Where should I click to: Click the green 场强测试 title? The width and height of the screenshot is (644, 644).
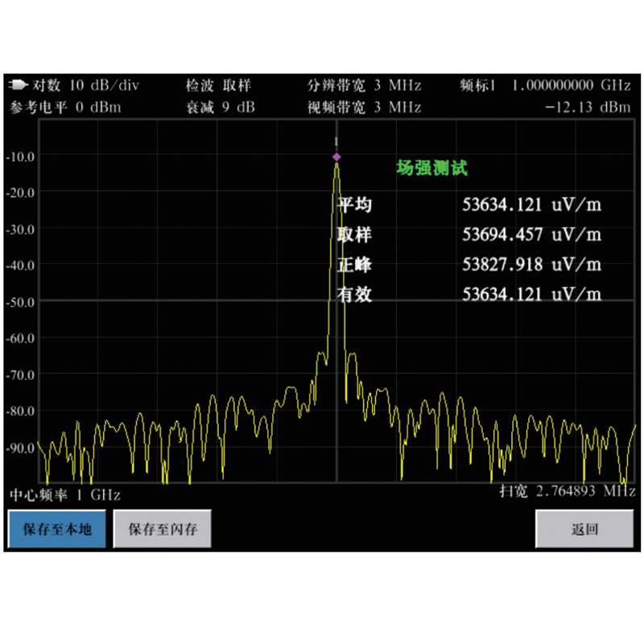point(431,168)
